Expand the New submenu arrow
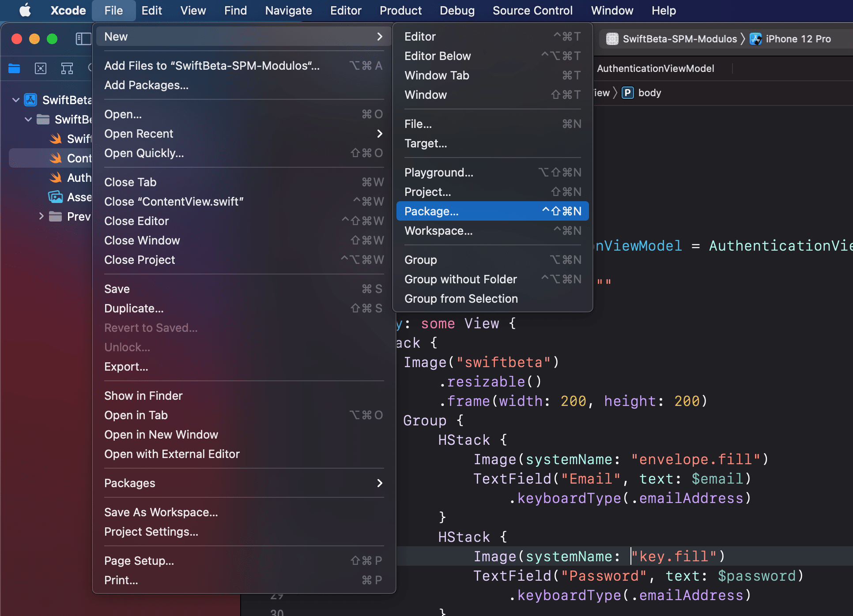Image resolution: width=853 pixels, height=616 pixels. tap(380, 37)
